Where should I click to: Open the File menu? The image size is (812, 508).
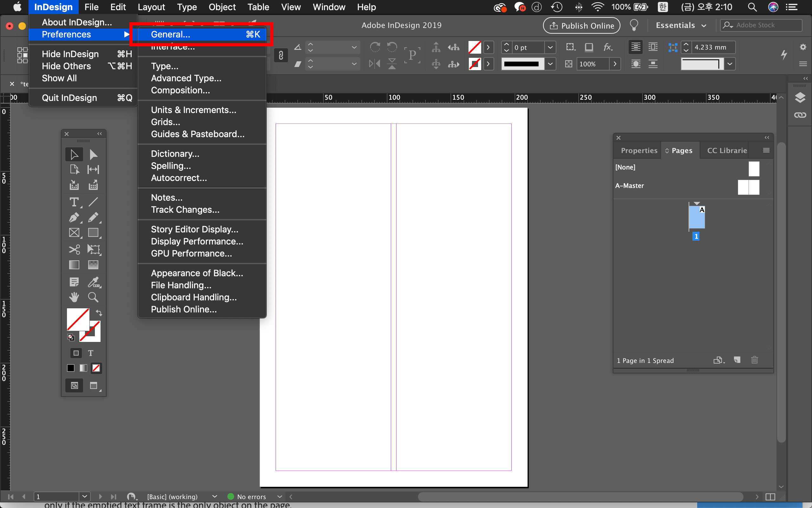tap(91, 7)
